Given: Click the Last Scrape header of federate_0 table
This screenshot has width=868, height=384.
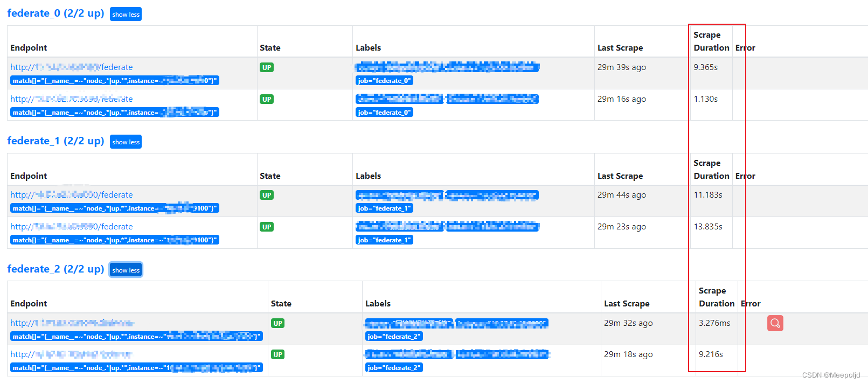Looking at the screenshot, I should [620, 48].
